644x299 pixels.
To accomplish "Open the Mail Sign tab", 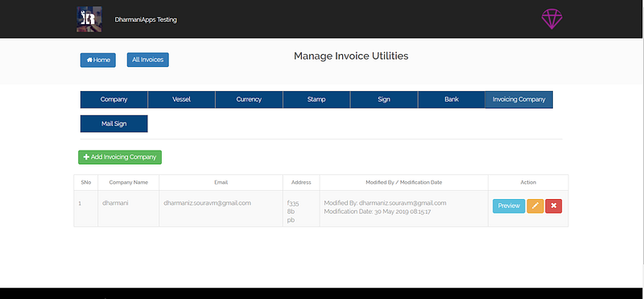I will coord(114,124).
